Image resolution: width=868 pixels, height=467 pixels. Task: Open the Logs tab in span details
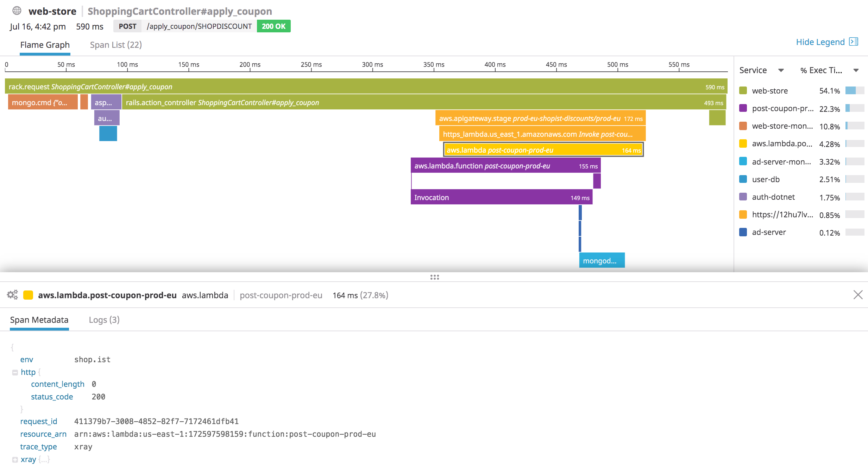click(x=104, y=320)
